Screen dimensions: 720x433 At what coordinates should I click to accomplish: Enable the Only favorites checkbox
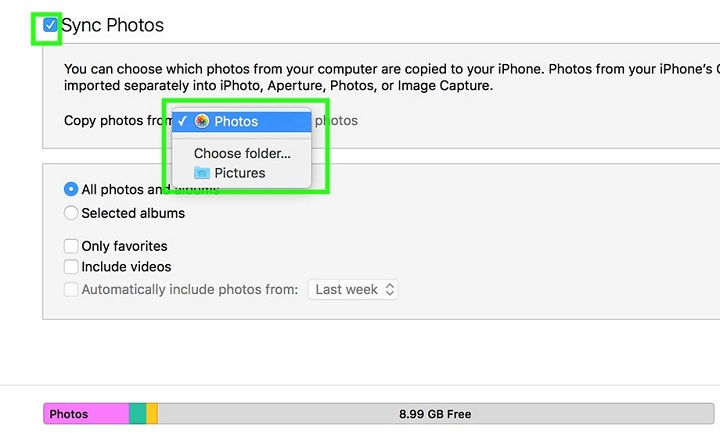(x=71, y=246)
